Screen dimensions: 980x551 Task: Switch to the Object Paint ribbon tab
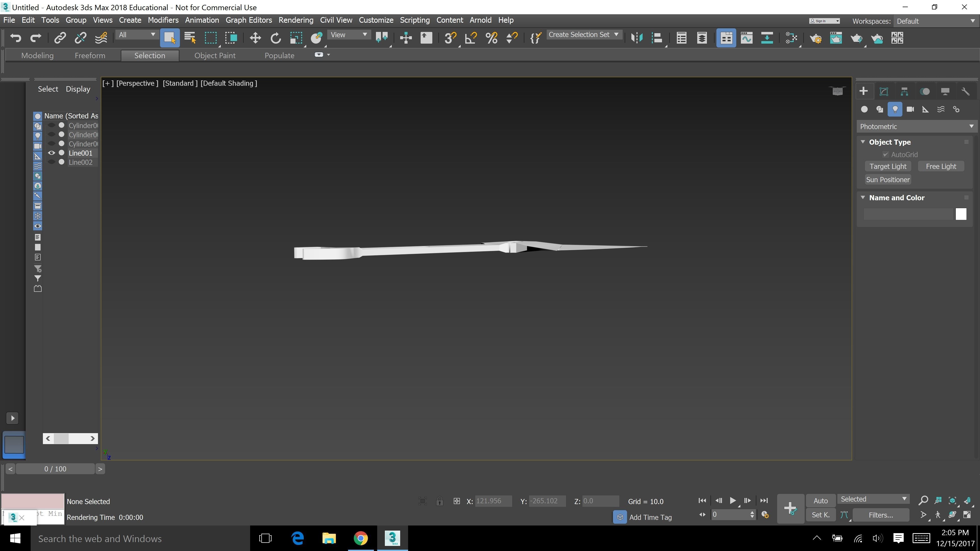pos(215,56)
